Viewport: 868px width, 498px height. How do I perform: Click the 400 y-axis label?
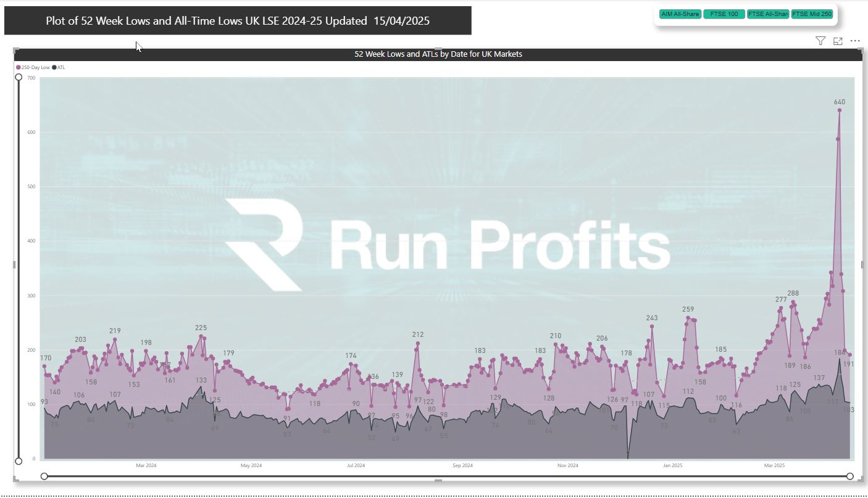pos(31,241)
